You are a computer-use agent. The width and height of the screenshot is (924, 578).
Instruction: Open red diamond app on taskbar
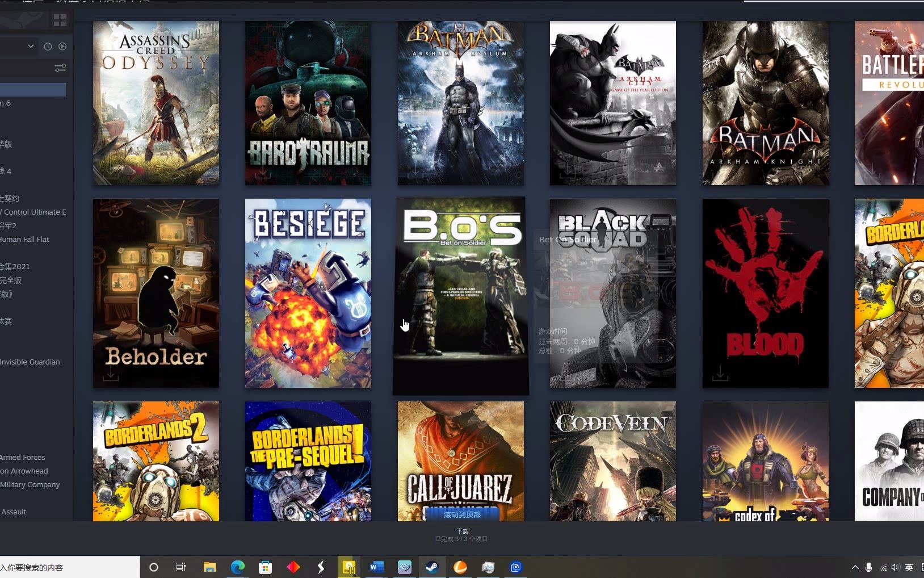click(x=293, y=567)
